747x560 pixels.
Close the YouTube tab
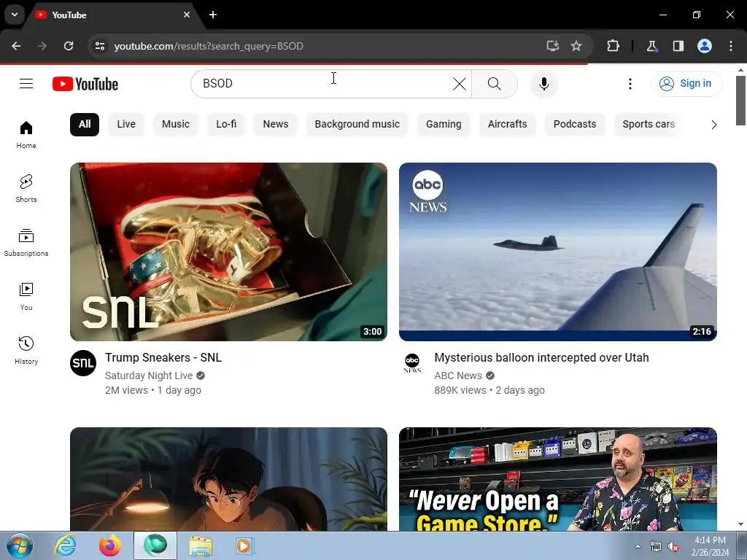click(187, 15)
